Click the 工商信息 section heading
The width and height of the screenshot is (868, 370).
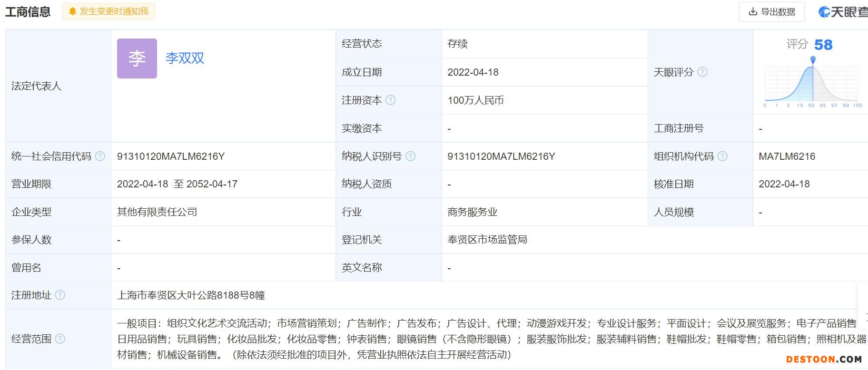pyautogui.click(x=28, y=12)
